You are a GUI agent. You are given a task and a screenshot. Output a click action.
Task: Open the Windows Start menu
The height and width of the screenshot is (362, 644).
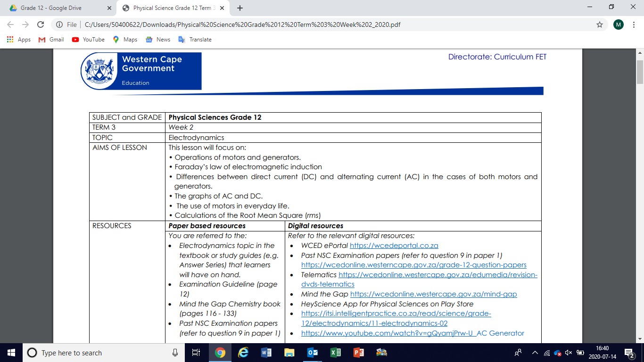coord(11,353)
